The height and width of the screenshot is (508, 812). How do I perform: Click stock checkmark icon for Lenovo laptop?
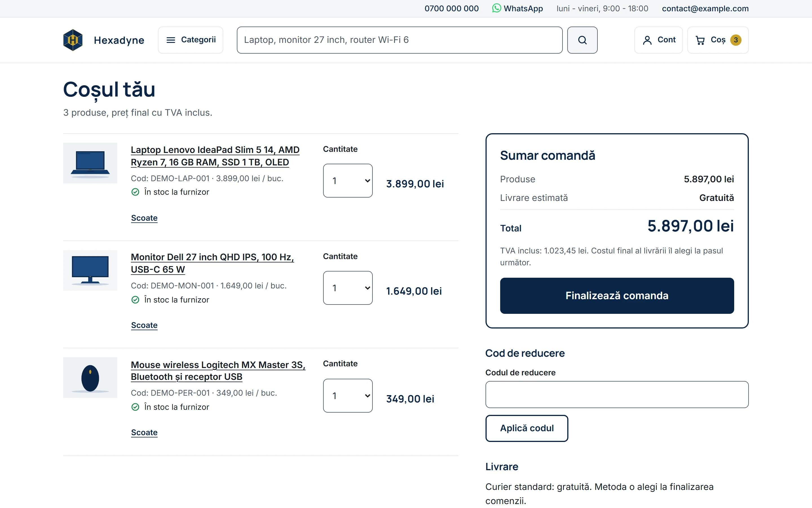[135, 192]
